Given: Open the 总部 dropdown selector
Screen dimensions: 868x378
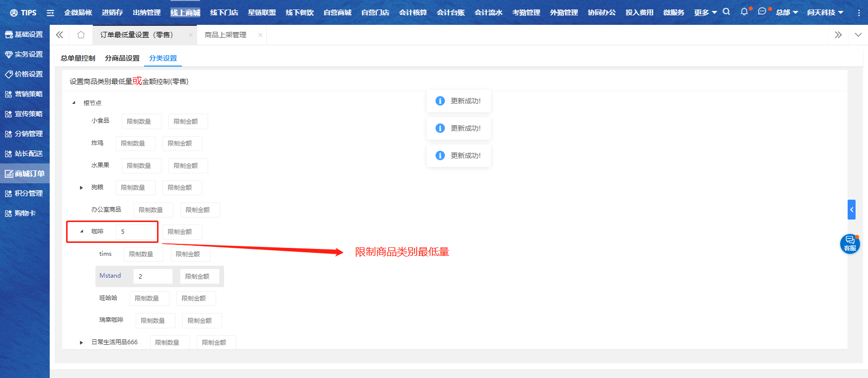Looking at the screenshot, I should click(x=787, y=12).
